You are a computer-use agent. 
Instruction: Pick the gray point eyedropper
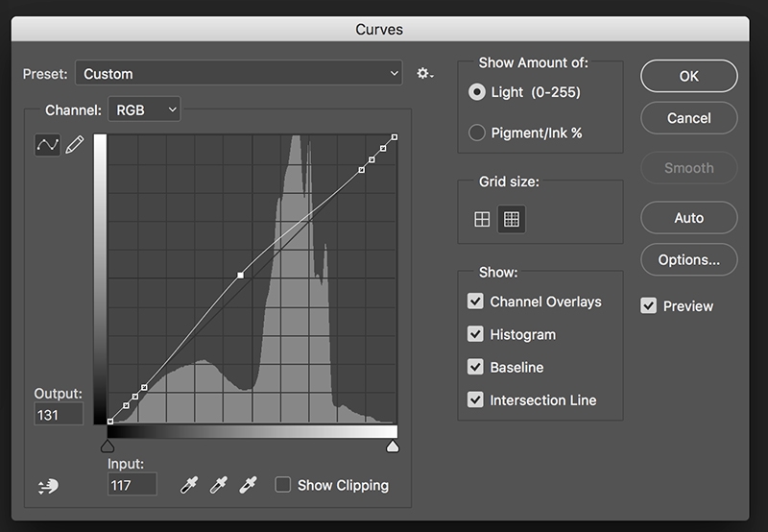click(219, 485)
